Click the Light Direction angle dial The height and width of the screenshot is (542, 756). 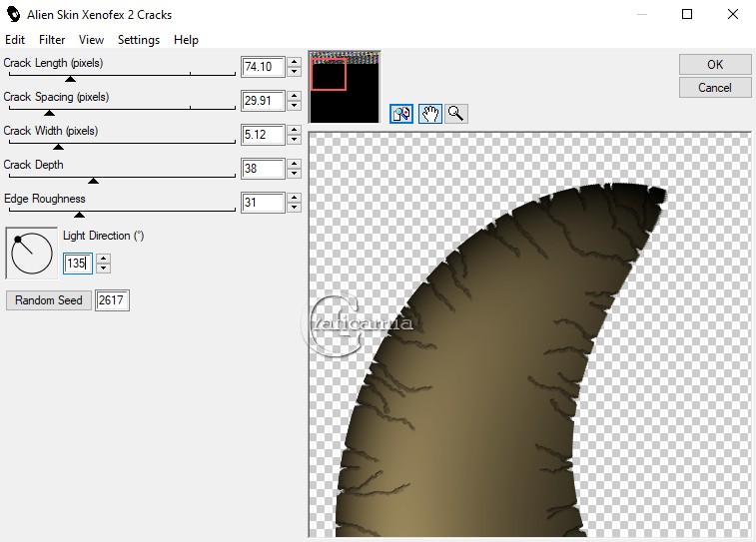31,253
